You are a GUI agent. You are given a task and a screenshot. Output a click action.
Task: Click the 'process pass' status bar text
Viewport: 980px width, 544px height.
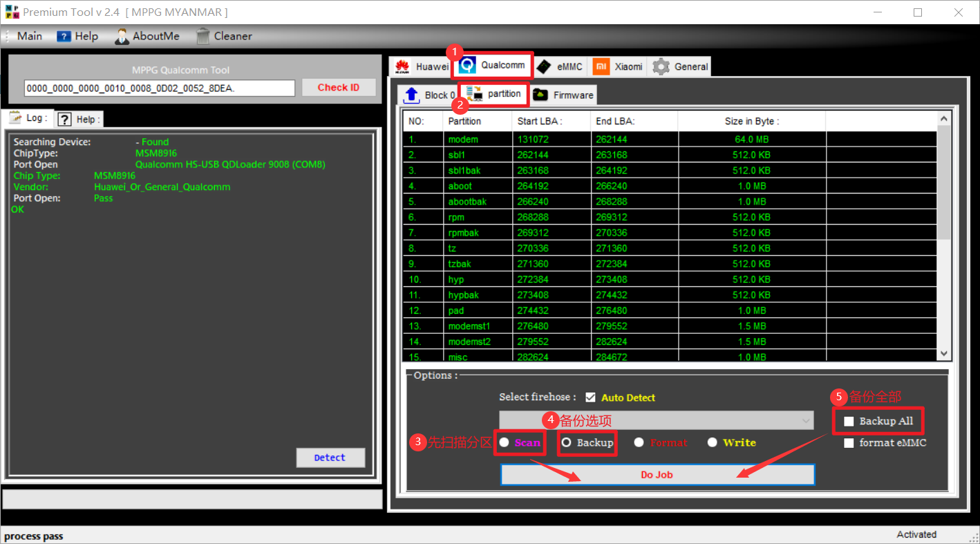(x=34, y=536)
